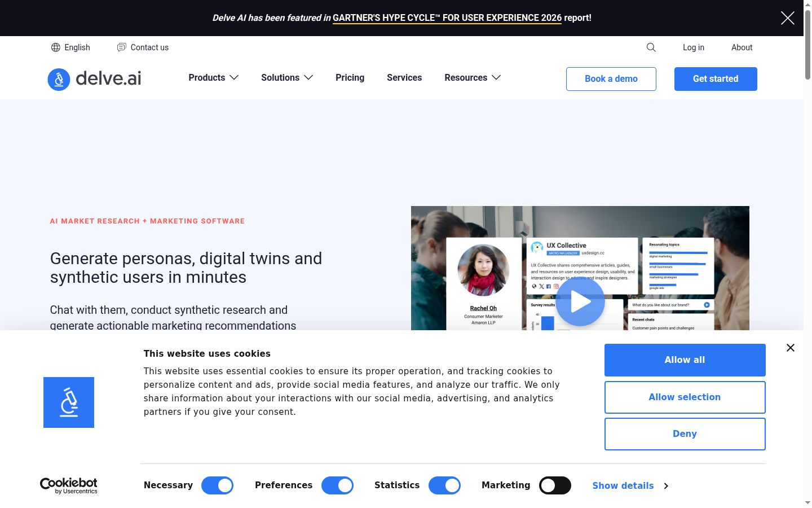Close the cookie consent dialog

(x=791, y=348)
